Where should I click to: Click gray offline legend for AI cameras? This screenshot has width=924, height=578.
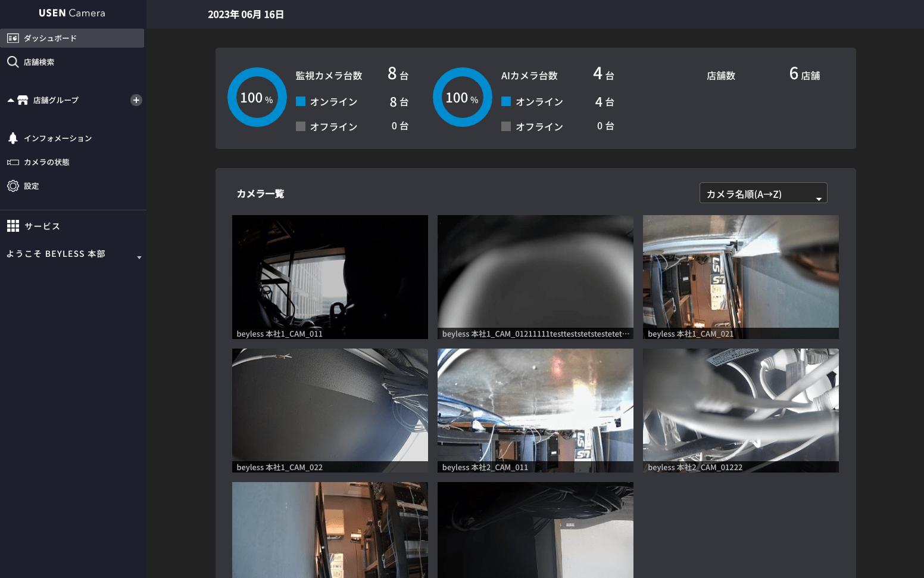point(506,126)
